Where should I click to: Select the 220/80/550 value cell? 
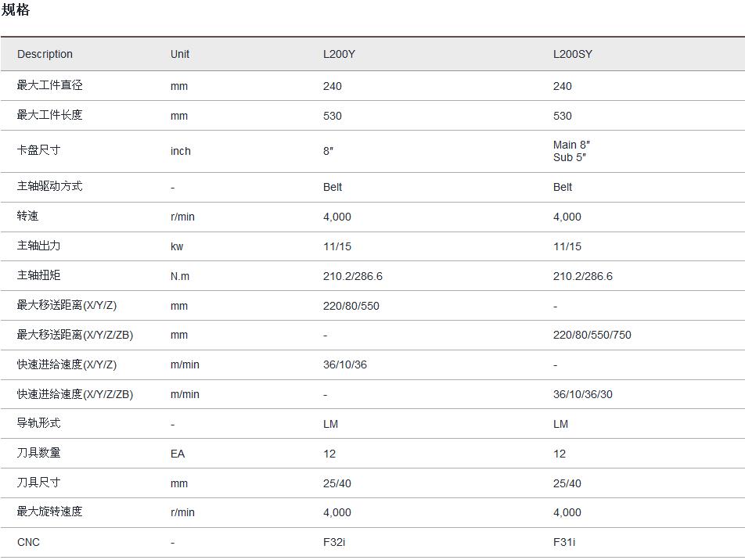[x=351, y=306]
